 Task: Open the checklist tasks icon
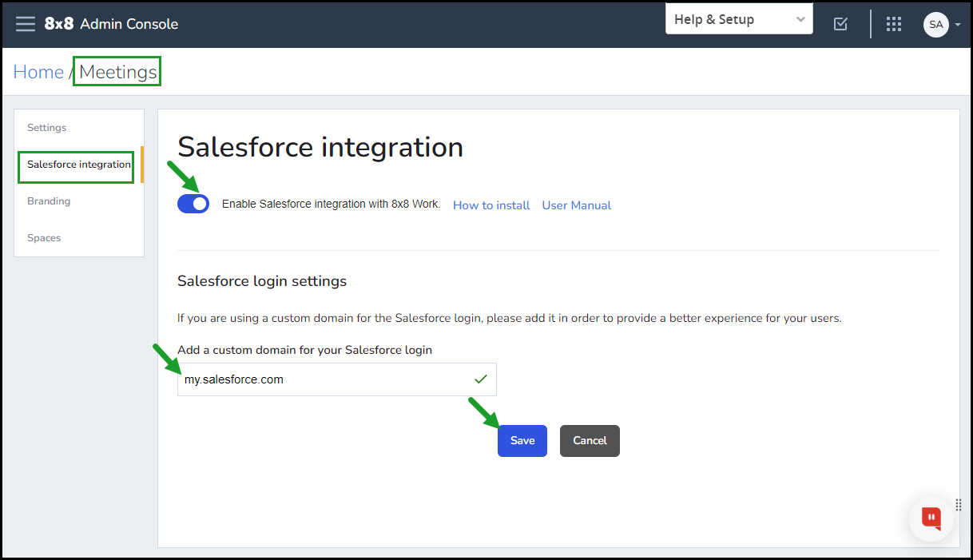tap(840, 24)
